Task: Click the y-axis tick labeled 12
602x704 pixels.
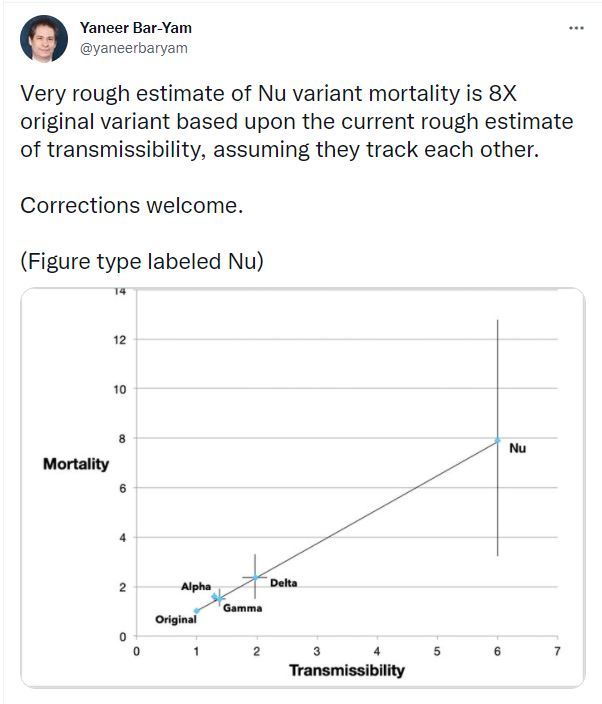Action: point(120,339)
